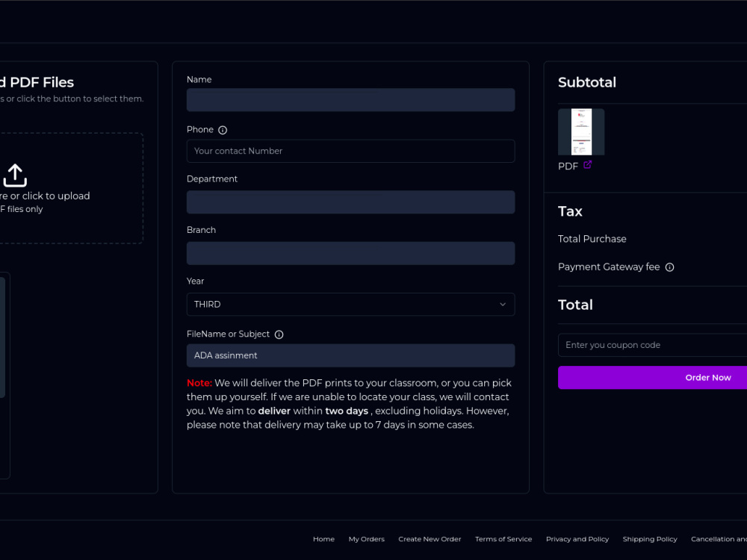Open Shipping Policy footer link
Image resolution: width=747 pixels, height=560 pixels.
pos(650,539)
